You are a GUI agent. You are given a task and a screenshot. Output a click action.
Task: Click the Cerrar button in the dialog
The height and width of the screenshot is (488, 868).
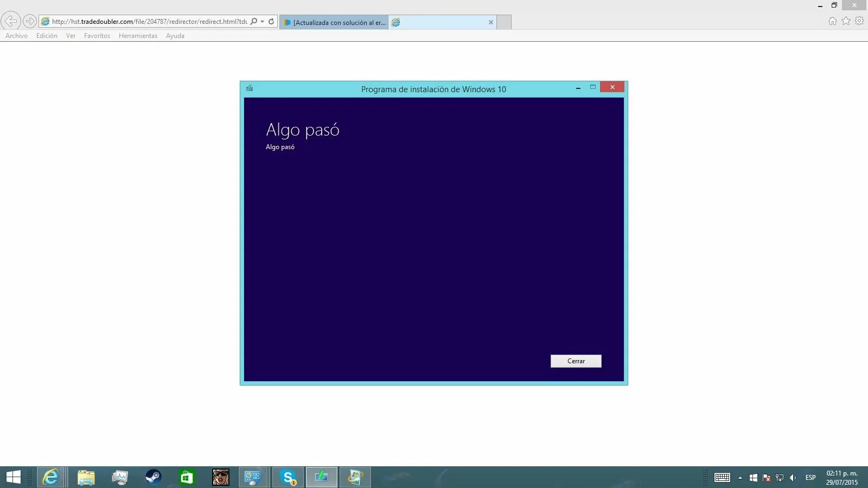pyautogui.click(x=576, y=361)
